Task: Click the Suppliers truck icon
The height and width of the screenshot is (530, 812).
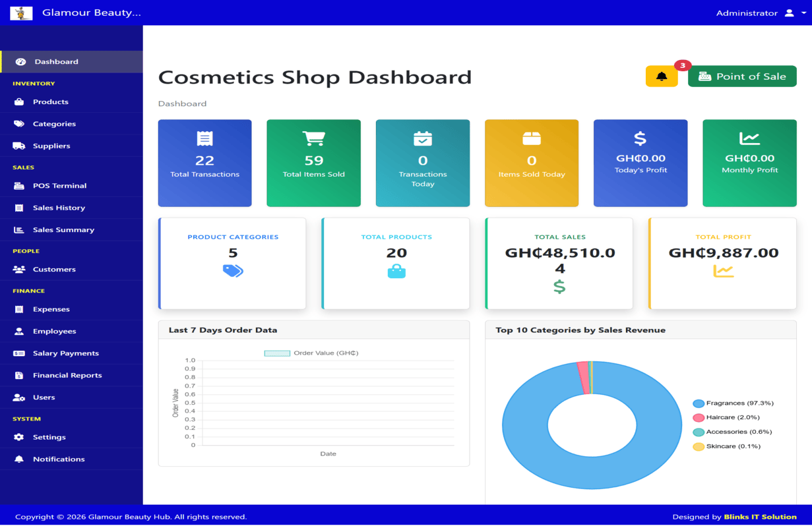Action: pyautogui.click(x=18, y=145)
